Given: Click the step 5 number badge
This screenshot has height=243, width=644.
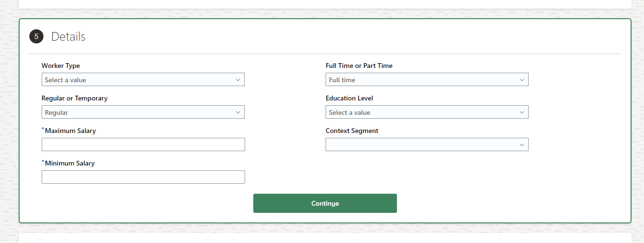Looking at the screenshot, I should click(36, 36).
